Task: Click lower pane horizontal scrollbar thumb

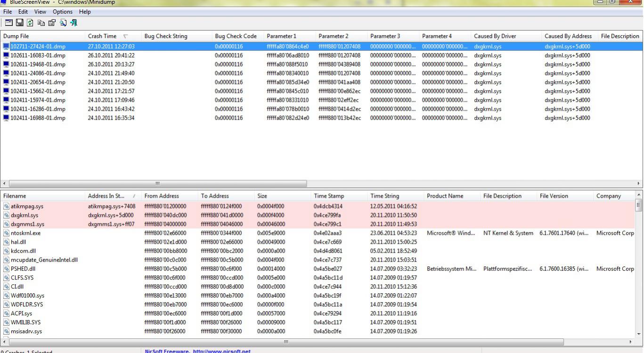Action: click(x=286, y=342)
